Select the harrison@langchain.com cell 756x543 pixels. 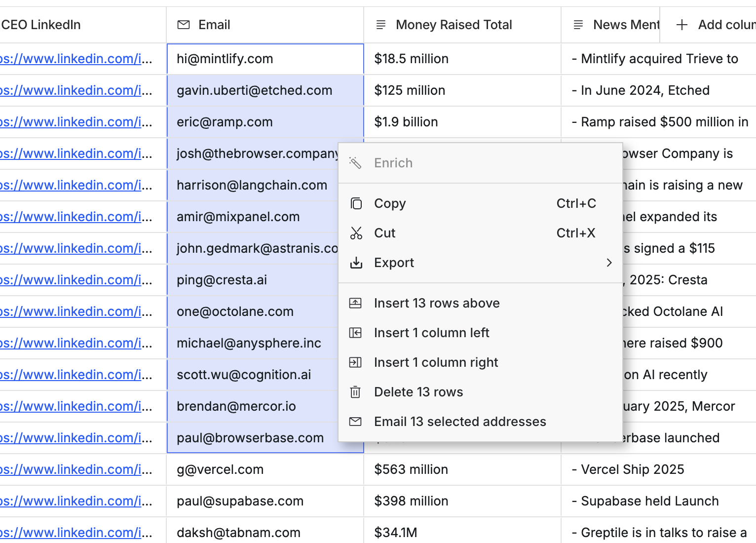[x=252, y=185]
